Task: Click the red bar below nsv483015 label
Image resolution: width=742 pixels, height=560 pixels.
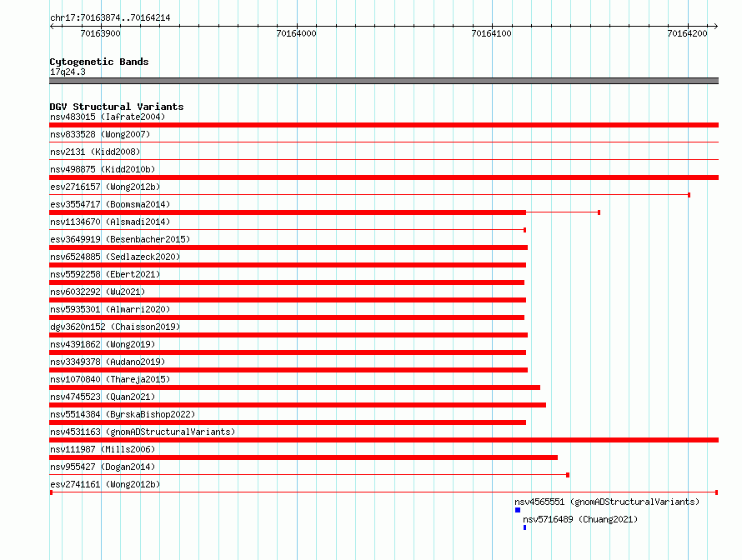Action: point(384,125)
